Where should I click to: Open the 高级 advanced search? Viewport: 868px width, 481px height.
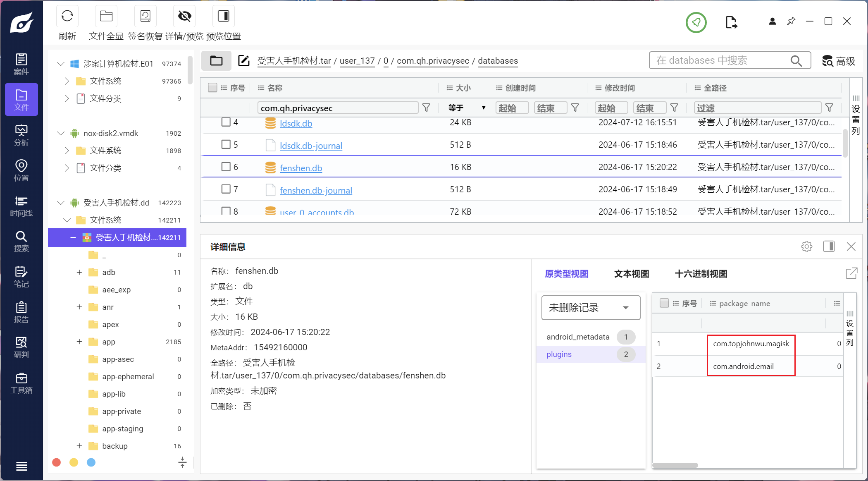(x=838, y=61)
